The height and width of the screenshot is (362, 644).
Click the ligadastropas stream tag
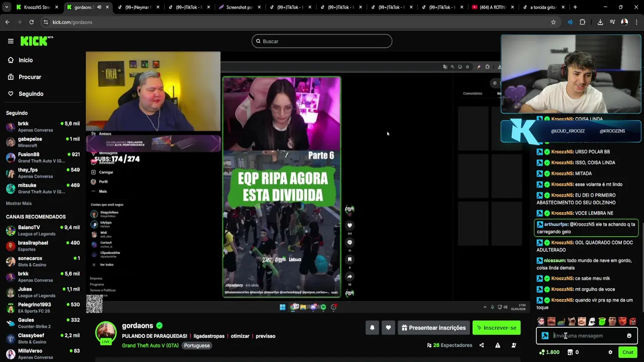click(x=209, y=336)
